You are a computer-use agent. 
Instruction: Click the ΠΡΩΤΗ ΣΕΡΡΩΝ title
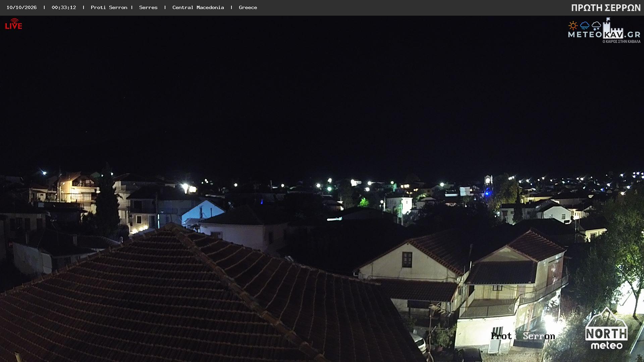coord(606,8)
